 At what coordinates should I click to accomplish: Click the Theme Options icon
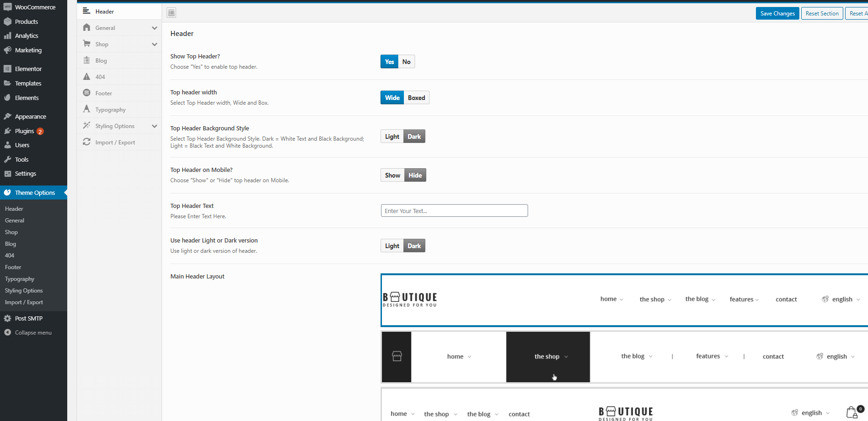coord(7,193)
